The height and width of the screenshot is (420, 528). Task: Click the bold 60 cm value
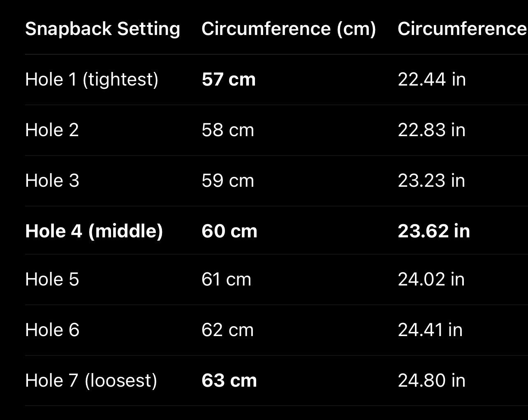(x=229, y=231)
